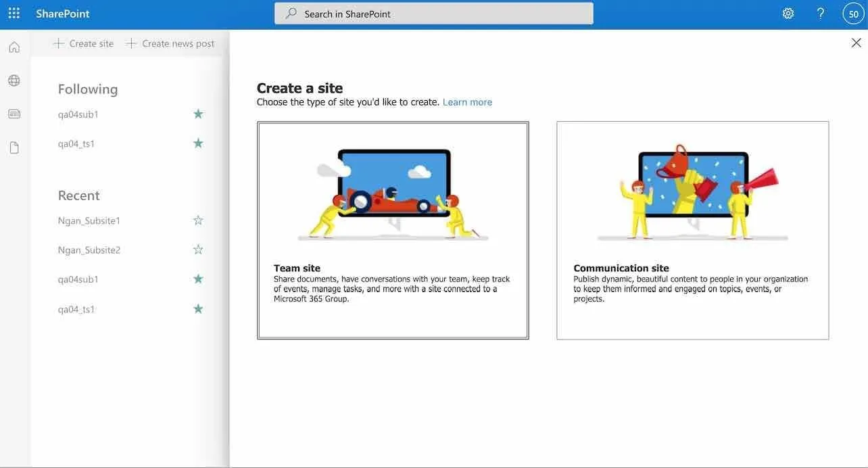This screenshot has height=468, width=868.
Task: Close the Create a site panel
Action: point(856,43)
